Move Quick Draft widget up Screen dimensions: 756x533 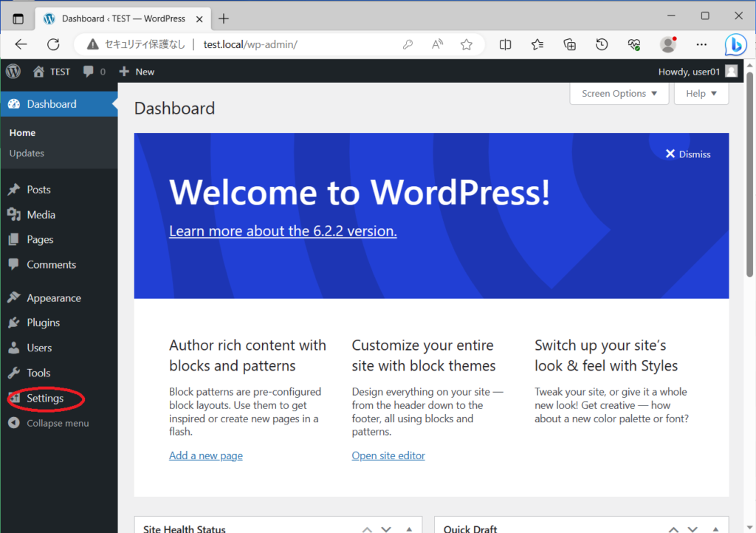coord(673,529)
